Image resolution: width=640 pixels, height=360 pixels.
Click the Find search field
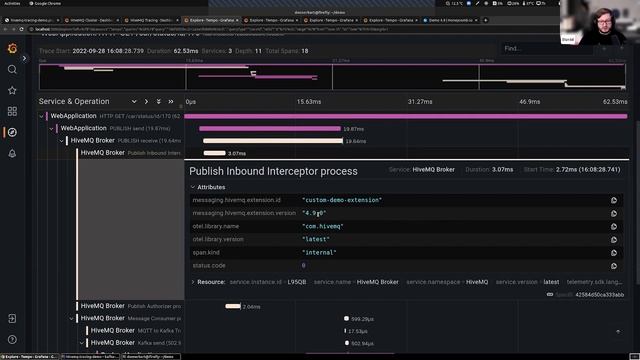(546, 49)
